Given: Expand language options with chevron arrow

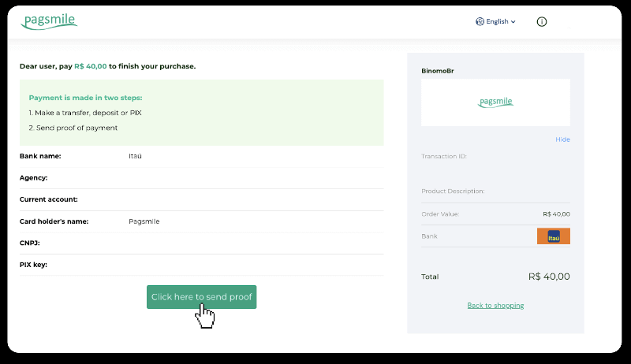Looking at the screenshot, I should coord(513,22).
